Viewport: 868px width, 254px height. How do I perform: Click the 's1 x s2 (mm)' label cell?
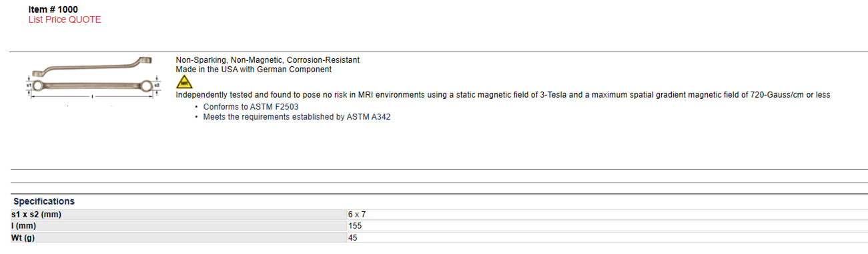(x=178, y=215)
